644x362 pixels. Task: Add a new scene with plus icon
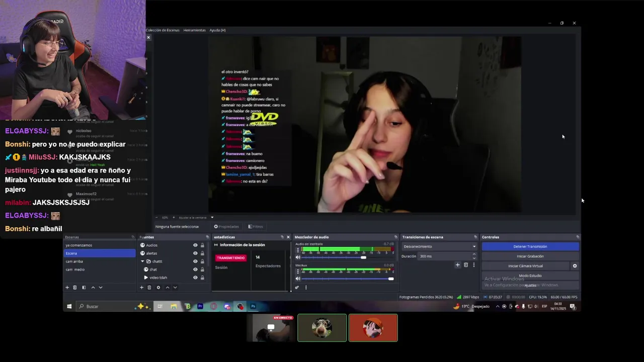click(x=67, y=288)
